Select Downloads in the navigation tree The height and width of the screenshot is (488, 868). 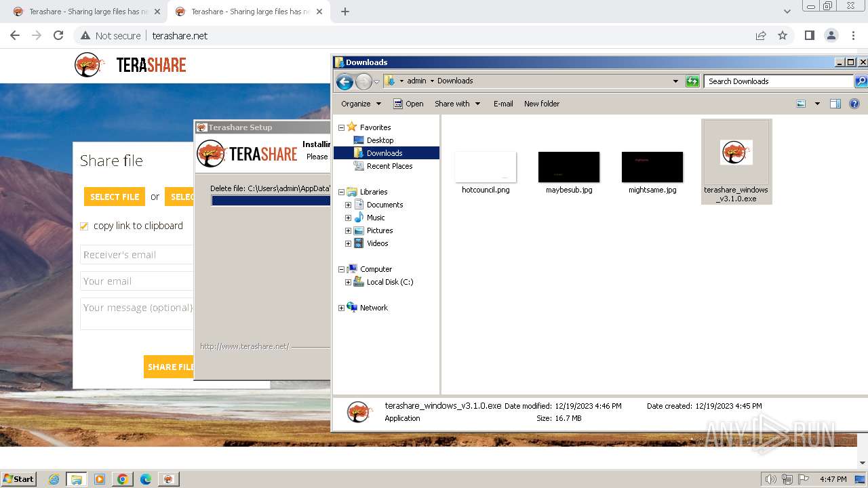(384, 153)
